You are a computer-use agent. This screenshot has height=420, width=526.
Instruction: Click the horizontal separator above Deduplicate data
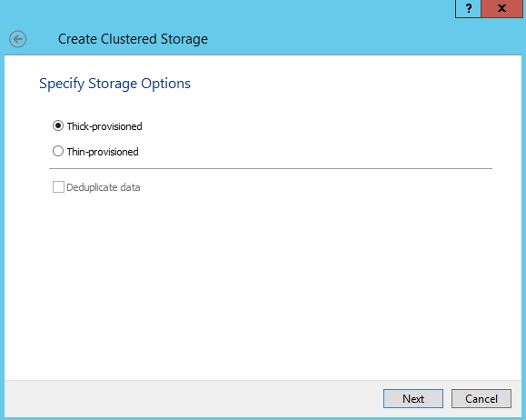(x=271, y=168)
